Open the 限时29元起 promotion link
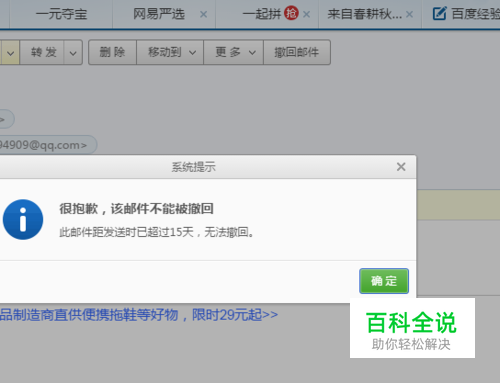Screen dimensions: 500x383 pos(138,315)
